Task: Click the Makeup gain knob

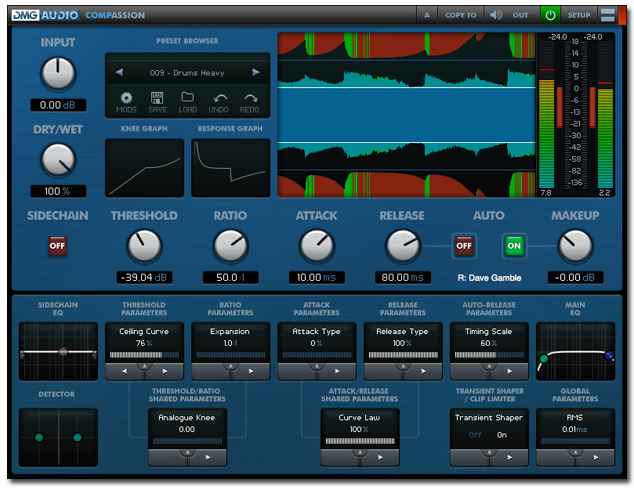Action: (575, 246)
